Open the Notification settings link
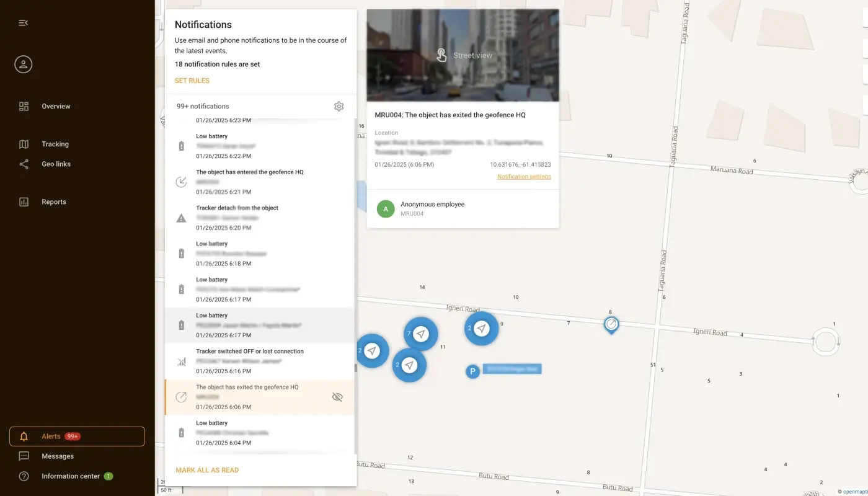The image size is (868, 496). [x=524, y=177]
